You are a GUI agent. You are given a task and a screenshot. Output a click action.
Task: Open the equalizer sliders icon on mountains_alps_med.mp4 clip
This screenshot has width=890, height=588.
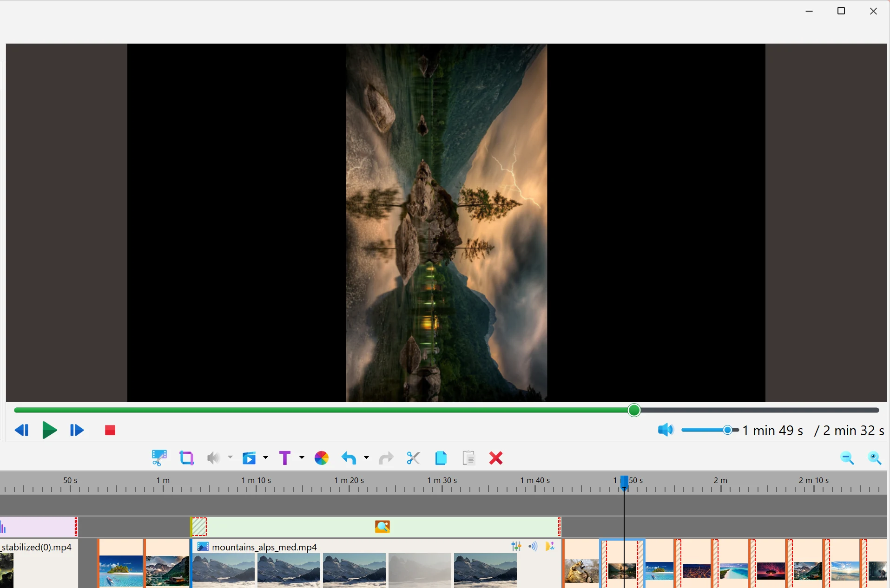click(x=516, y=547)
